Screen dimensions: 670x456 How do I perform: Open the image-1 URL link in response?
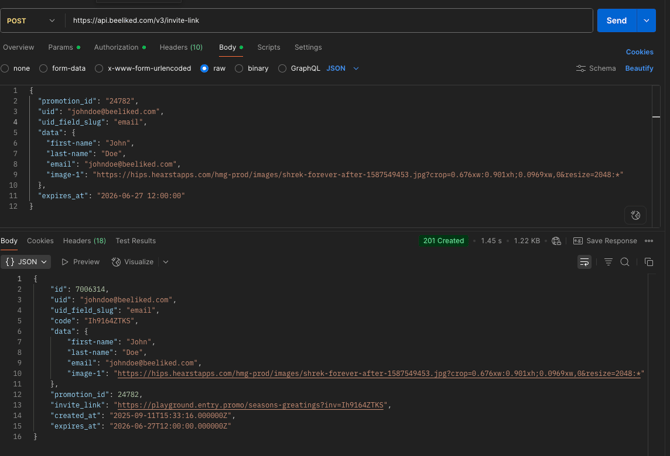(x=379, y=374)
